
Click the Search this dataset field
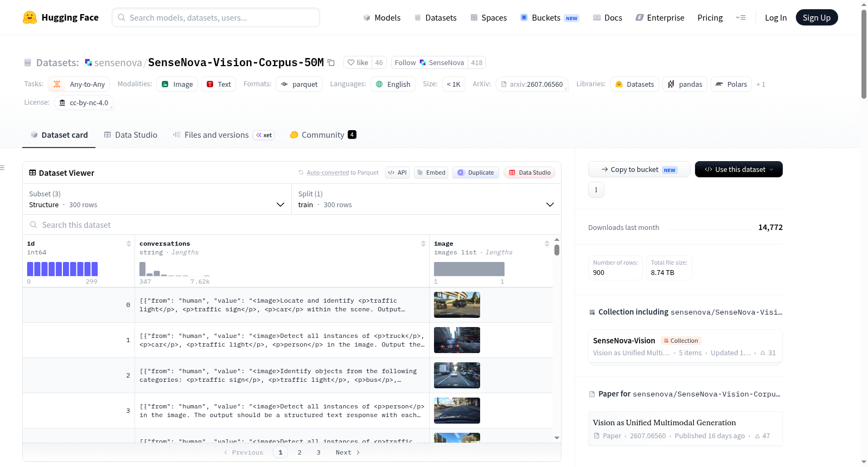[x=292, y=225]
